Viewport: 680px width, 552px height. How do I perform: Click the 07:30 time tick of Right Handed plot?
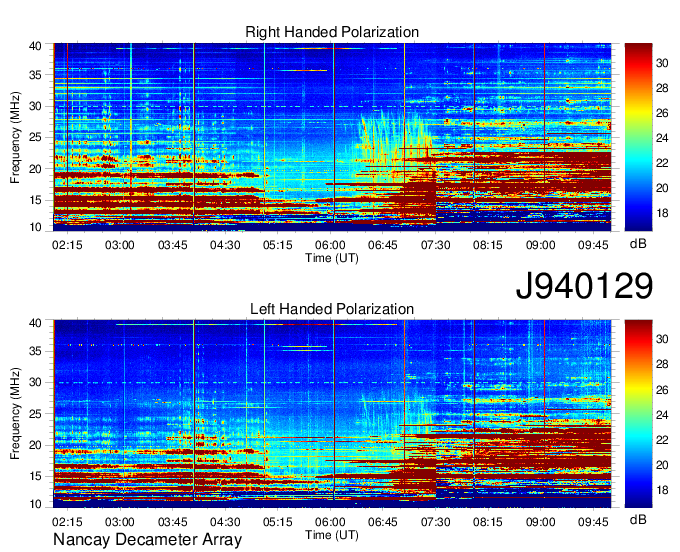pyautogui.click(x=435, y=245)
